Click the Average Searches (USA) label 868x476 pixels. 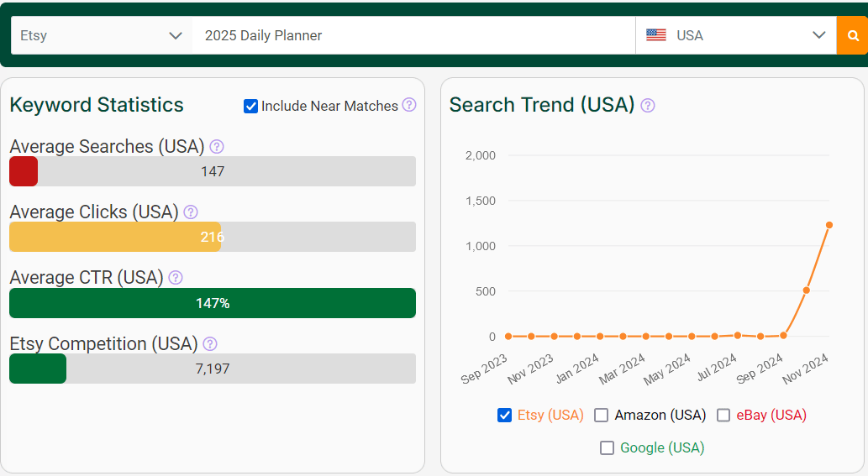(x=107, y=147)
